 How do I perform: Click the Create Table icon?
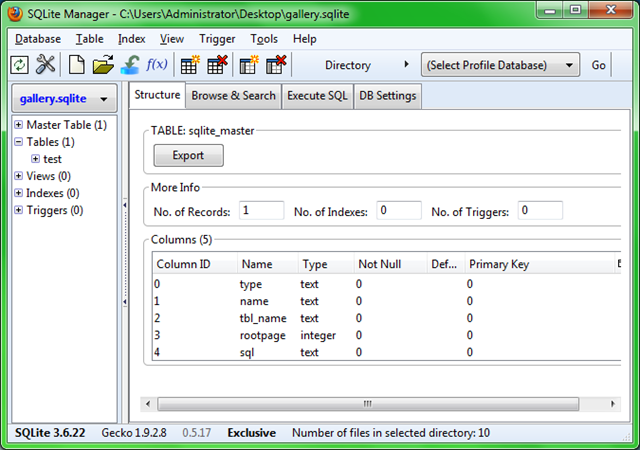pos(189,65)
